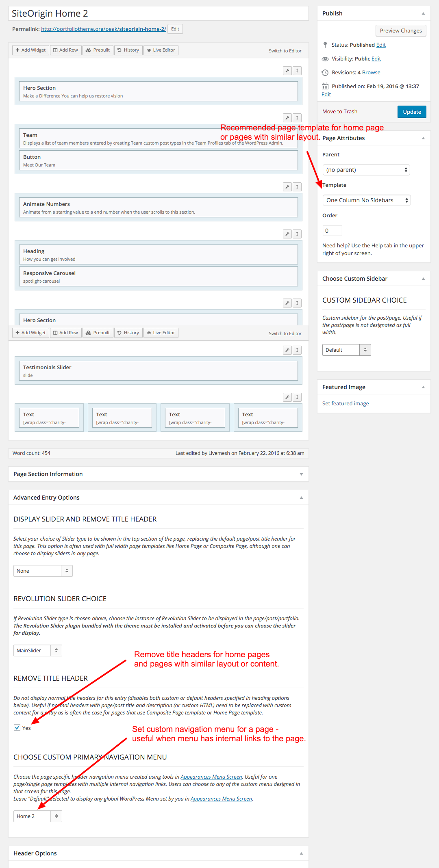
Task: Click Preview Changes button
Action: (x=401, y=30)
